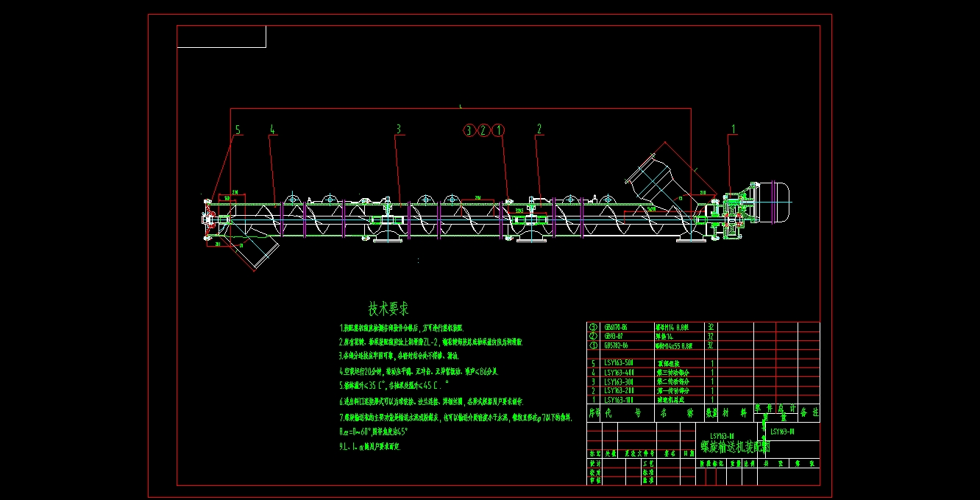Select circled balloon number 3
The height and width of the screenshot is (500, 980).
click(x=469, y=130)
